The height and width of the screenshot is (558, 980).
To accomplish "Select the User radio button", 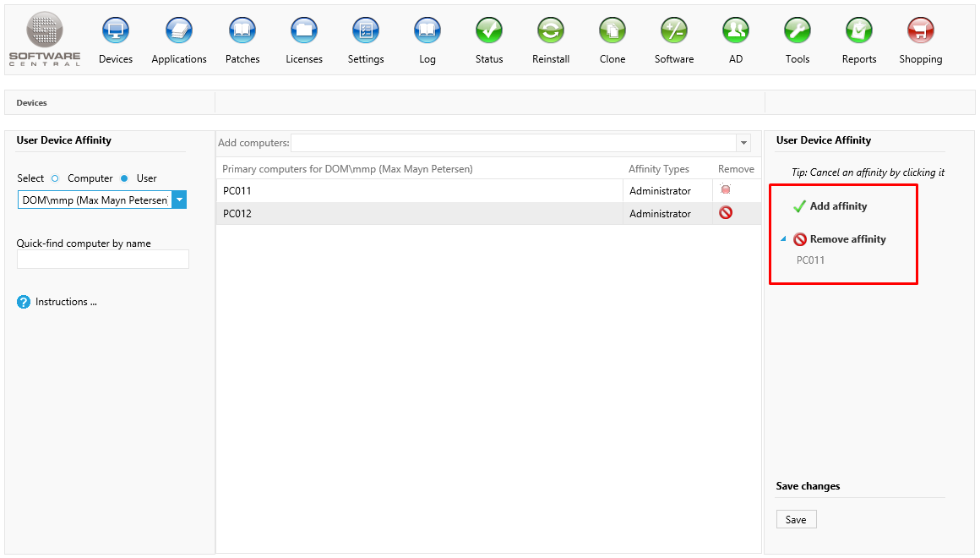I will coord(124,178).
